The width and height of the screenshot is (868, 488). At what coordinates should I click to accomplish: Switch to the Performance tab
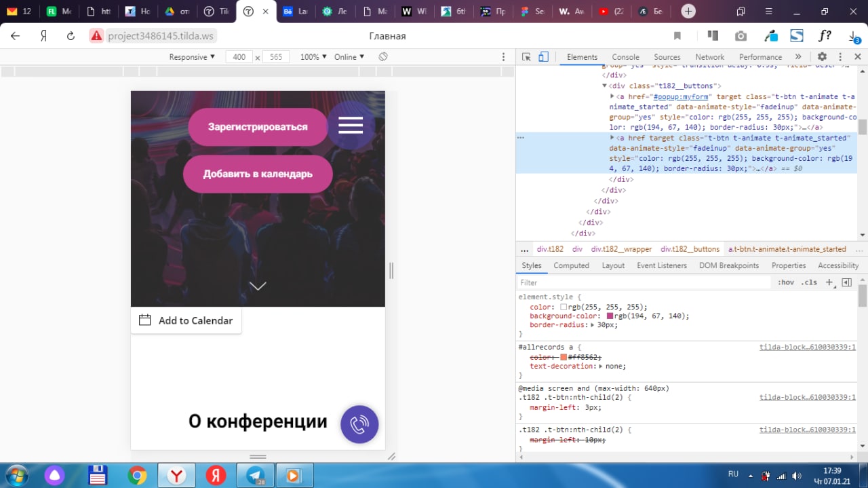(760, 57)
